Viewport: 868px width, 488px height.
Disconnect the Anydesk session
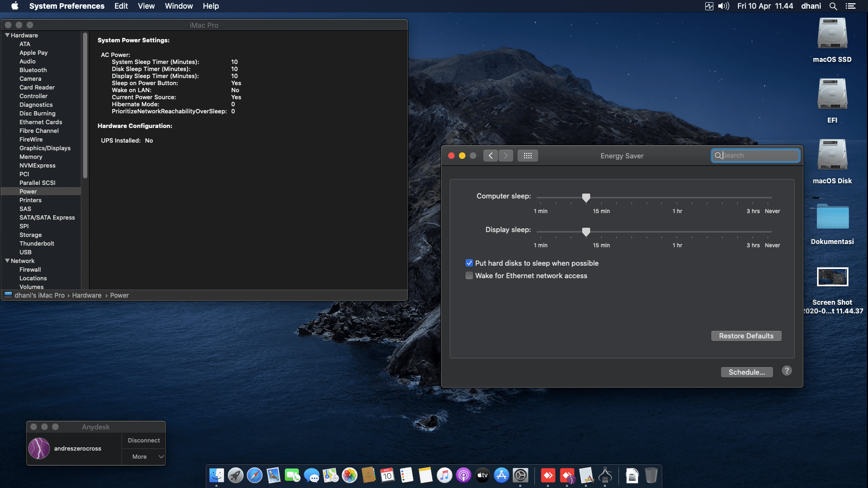pyautogui.click(x=144, y=440)
